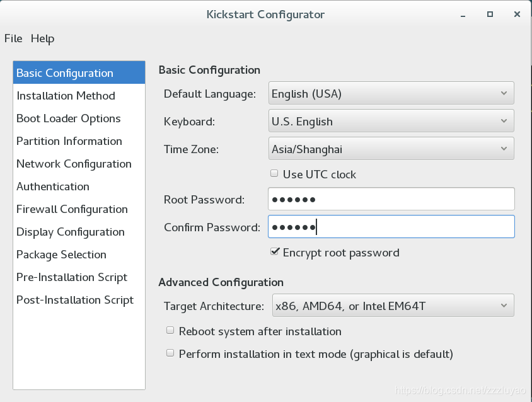Expand the Default Language dropdown
Viewport: 532px width, 402px height.
[x=391, y=93]
